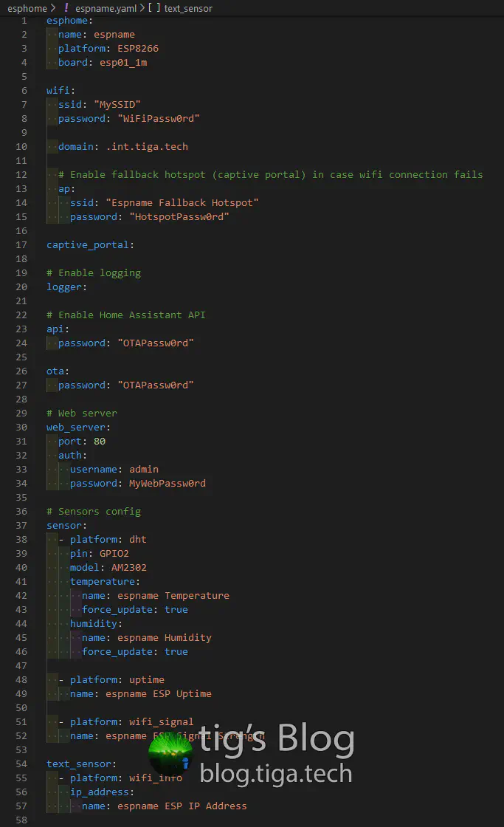
Task: Click the 'humidity:' key
Action: [x=96, y=623]
